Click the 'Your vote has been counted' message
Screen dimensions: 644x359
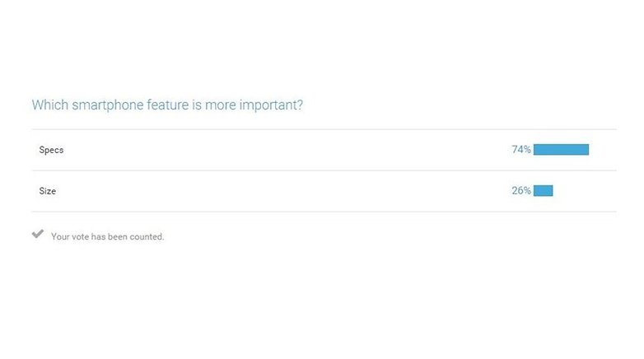pos(108,236)
